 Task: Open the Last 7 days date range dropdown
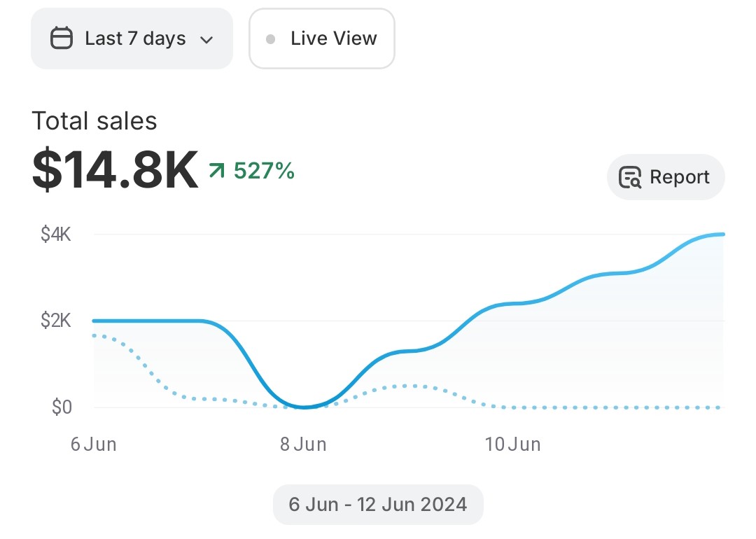click(x=132, y=38)
